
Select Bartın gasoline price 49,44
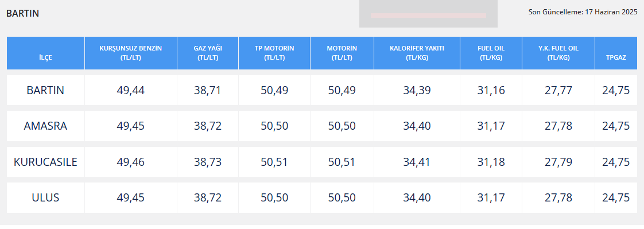click(131, 90)
